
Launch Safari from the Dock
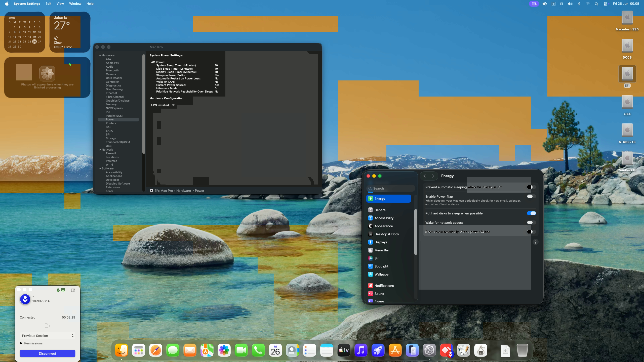pyautogui.click(x=156, y=350)
